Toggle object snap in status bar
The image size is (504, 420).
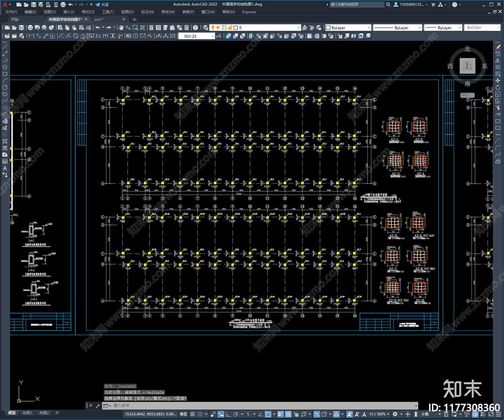click(268, 414)
